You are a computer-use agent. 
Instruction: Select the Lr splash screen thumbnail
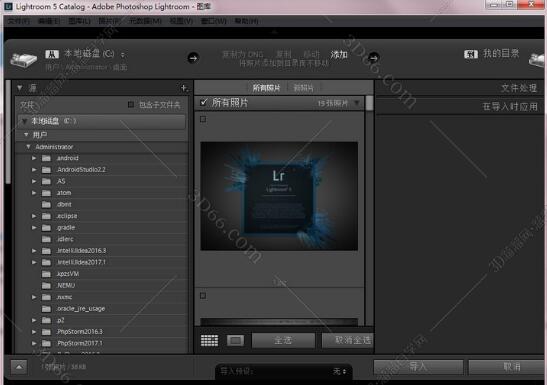point(279,196)
